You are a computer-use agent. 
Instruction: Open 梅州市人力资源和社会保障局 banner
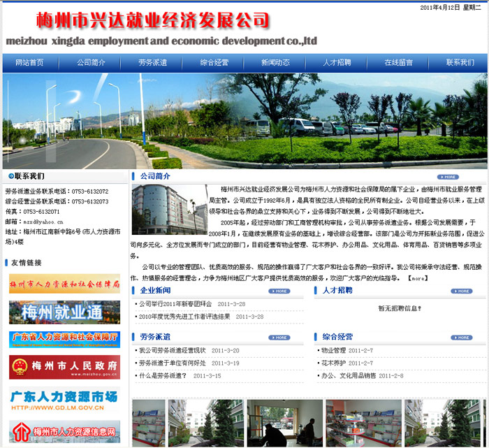(x=64, y=283)
